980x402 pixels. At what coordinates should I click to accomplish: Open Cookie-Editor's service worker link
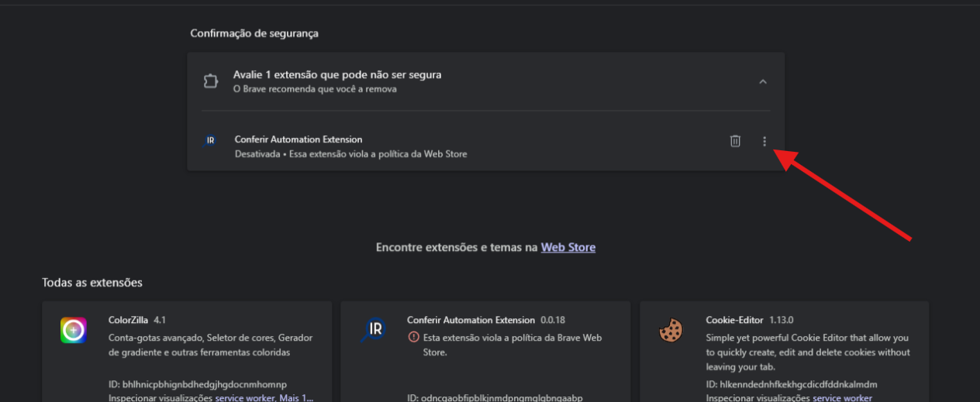pyautogui.click(x=842, y=397)
